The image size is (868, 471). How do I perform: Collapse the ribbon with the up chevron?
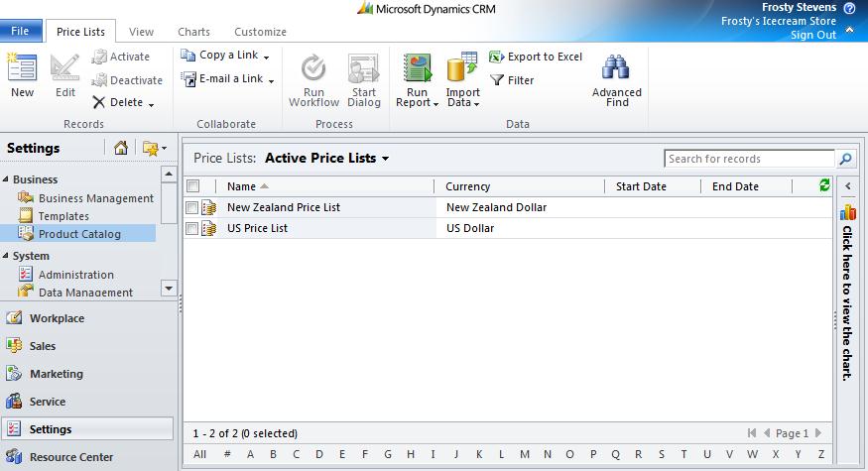click(x=849, y=31)
